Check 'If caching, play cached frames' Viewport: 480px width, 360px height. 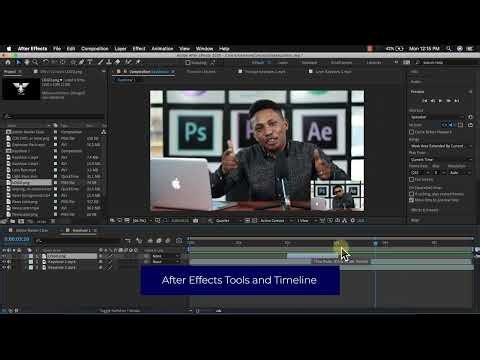pos(412,194)
